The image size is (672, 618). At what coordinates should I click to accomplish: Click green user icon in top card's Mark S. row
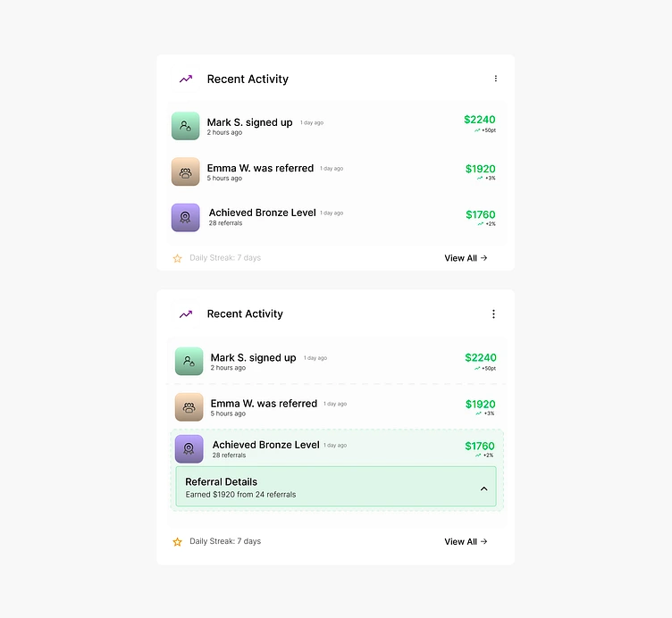click(185, 126)
